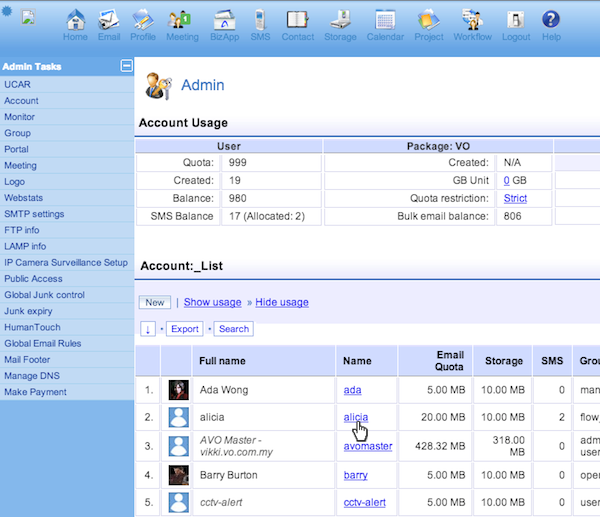Image resolution: width=600 pixels, height=517 pixels.
Task: Click the down arrow sort button
Action: tap(148, 328)
